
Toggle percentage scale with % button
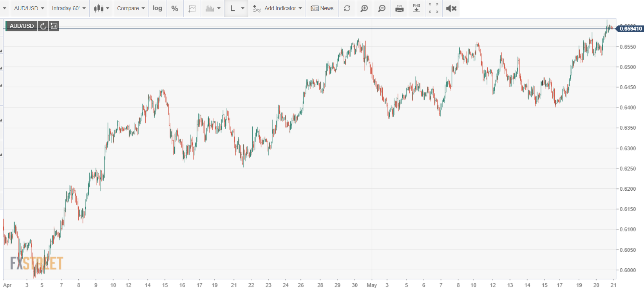[175, 8]
